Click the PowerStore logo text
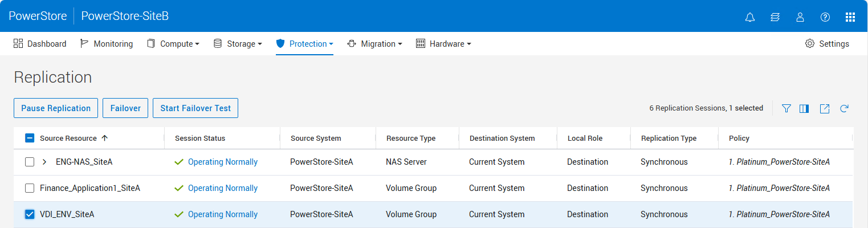The image size is (868, 228). pyautogui.click(x=37, y=16)
